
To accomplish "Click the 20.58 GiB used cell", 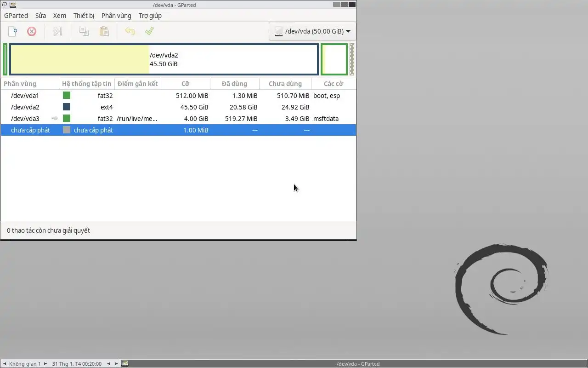I will [x=243, y=107].
